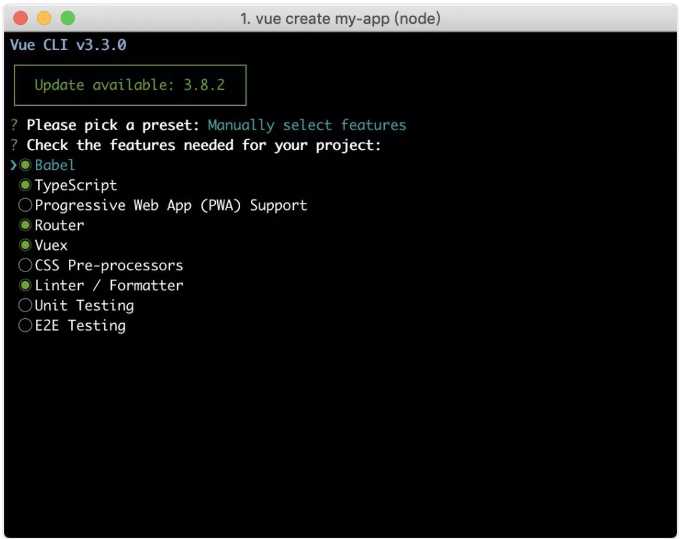Enable the Progressive Web App (PWA) Support circle
Viewport: 680px width, 539px height.
(25, 205)
